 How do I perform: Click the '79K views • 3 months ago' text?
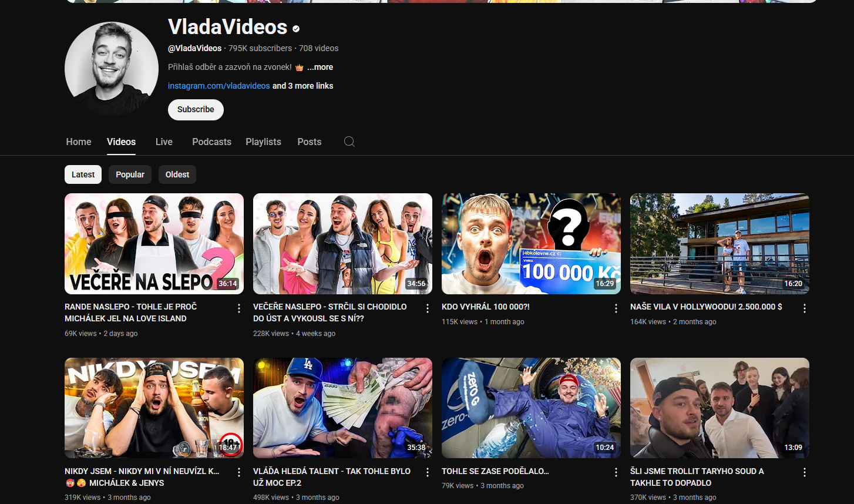483,485
